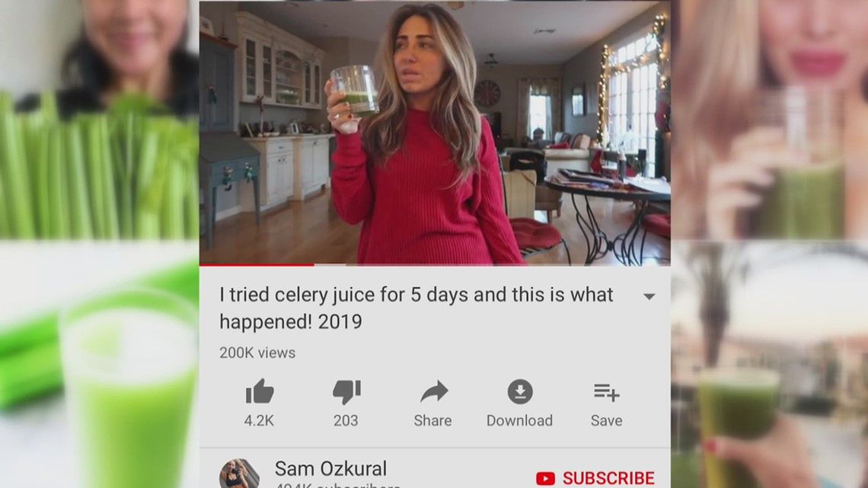Click the Share label text

pos(433,420)
